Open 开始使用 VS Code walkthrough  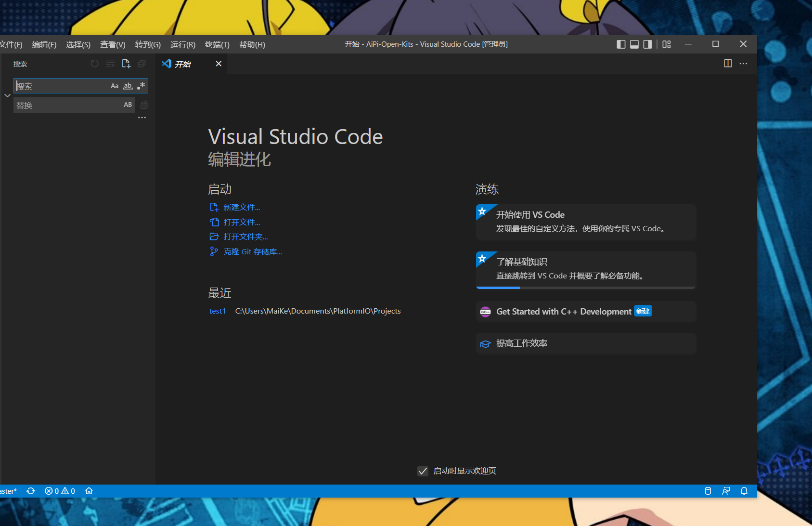pos(586,222)
